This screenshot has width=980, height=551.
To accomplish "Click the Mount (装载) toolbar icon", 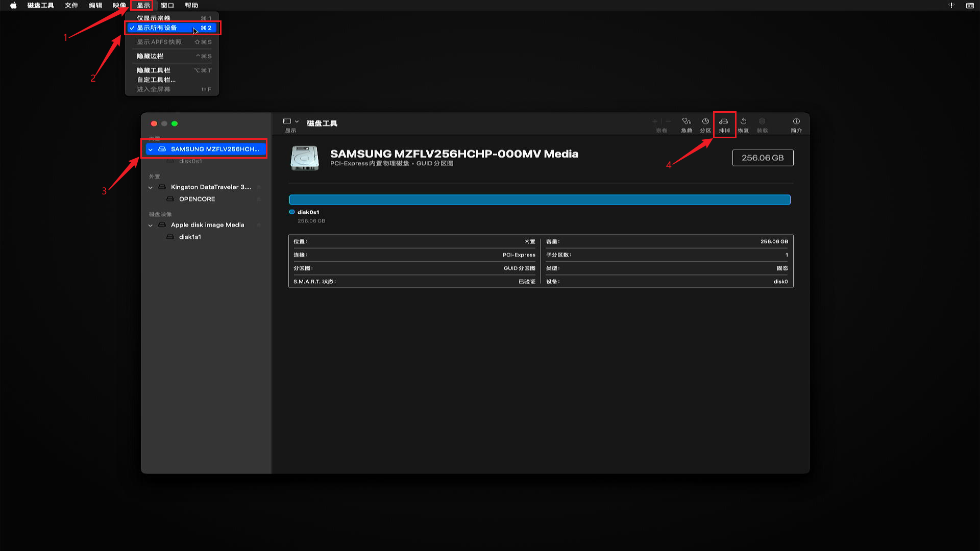I will 762,121.
